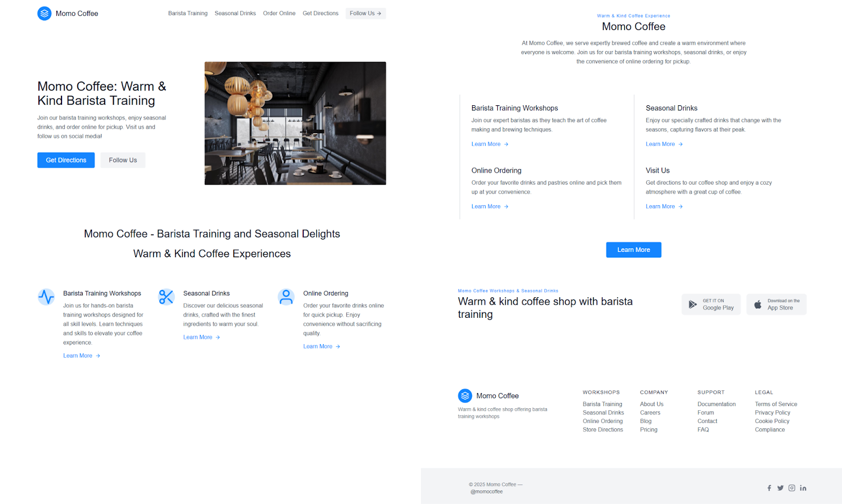Viewport: 842px width, 504px height.
Task: Open Barista Training in navigation bar
Action: pos(188,13)
